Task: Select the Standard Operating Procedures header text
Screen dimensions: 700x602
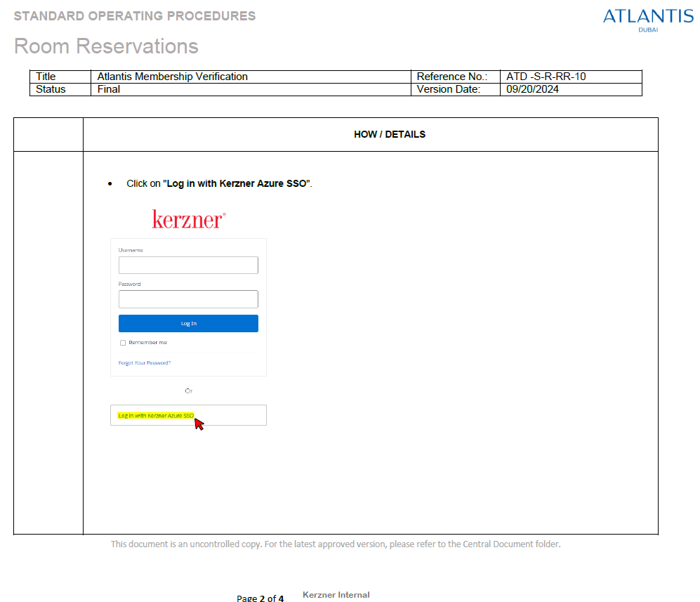Action: pyautogui.click(x=135, y=16)
